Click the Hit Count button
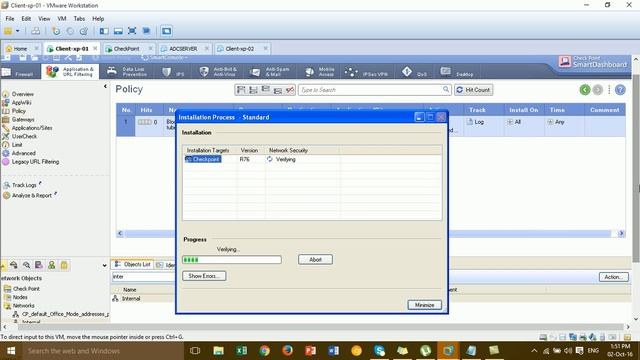The height and width of the screenshot is (360, 640). pos(473,90)
